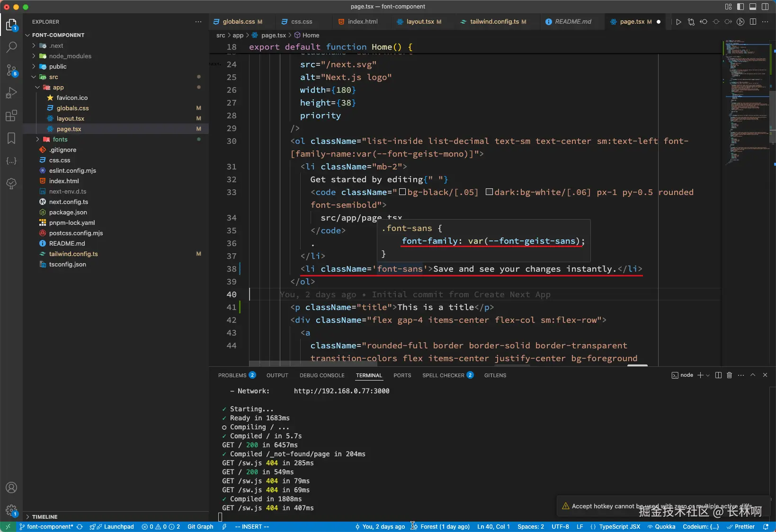Screen dimensions: 776x532
Task: Split the editor to the right
Action: (753, 22)
